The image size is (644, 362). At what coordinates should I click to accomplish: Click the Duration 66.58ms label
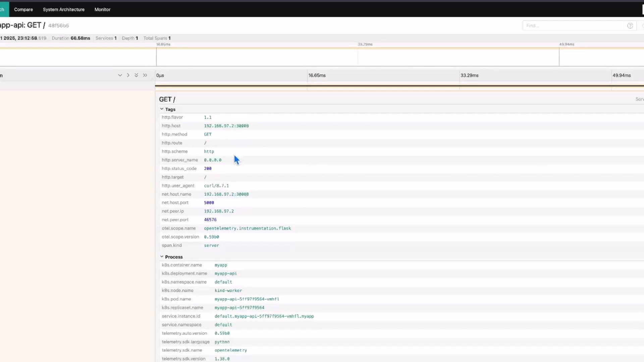[71, 38]
